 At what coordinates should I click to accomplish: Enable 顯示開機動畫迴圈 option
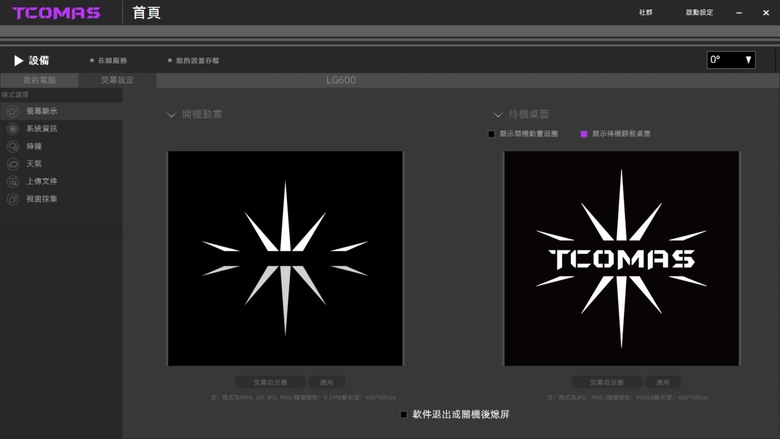(x=491, y=134)
